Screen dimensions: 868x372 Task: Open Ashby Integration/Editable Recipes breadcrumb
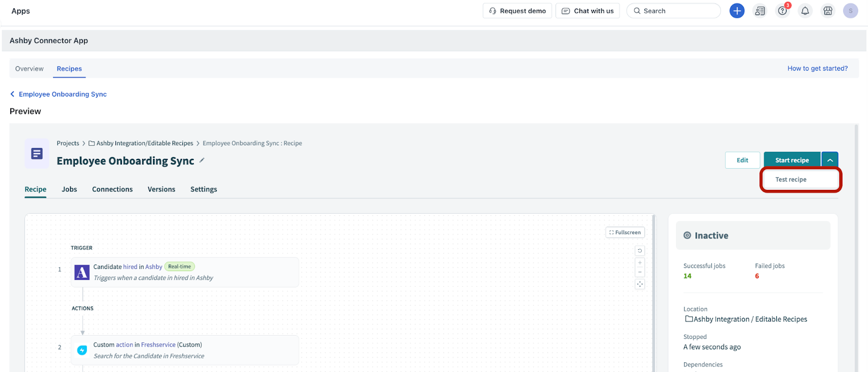[145, 143]
